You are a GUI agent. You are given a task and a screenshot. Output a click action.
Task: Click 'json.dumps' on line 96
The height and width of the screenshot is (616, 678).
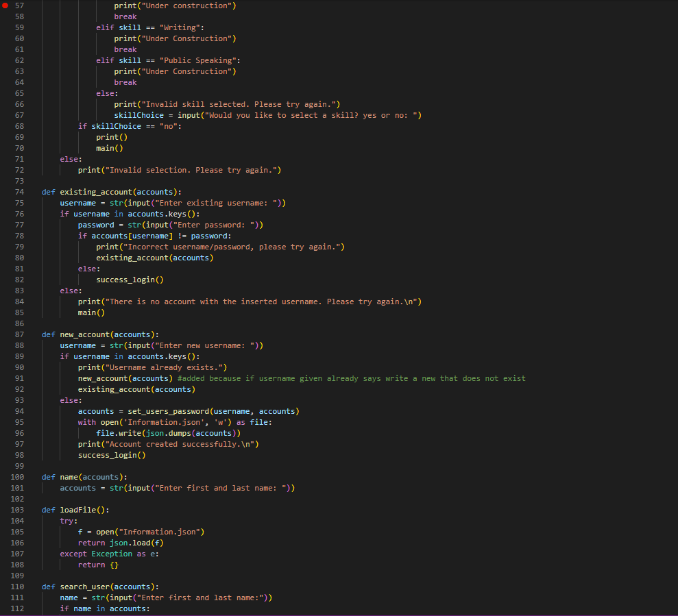click(169, 434)
